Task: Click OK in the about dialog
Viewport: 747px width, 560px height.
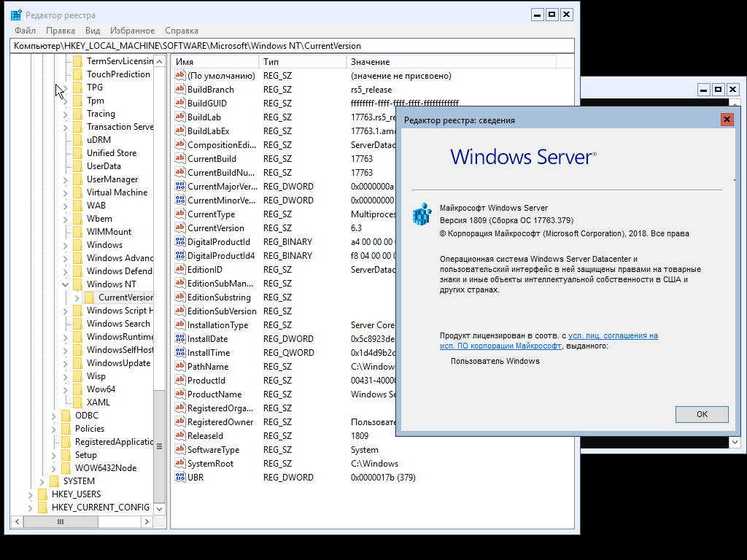Action: (x=702, y=414)
